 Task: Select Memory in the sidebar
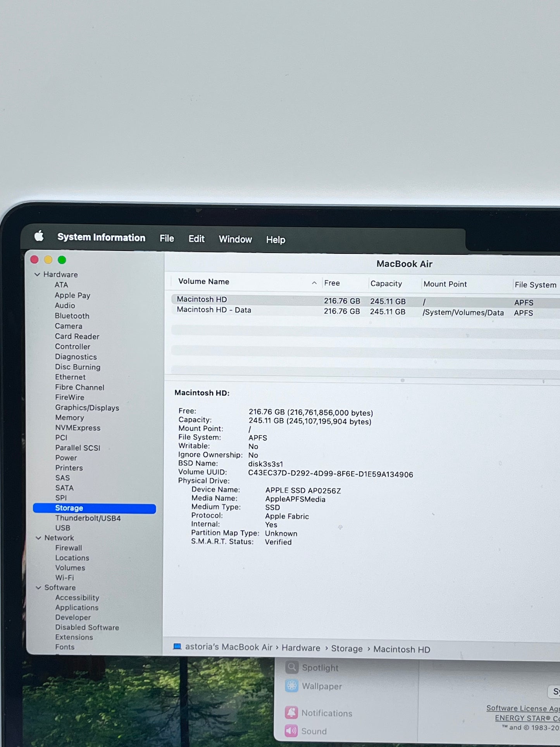pos(69,417)
